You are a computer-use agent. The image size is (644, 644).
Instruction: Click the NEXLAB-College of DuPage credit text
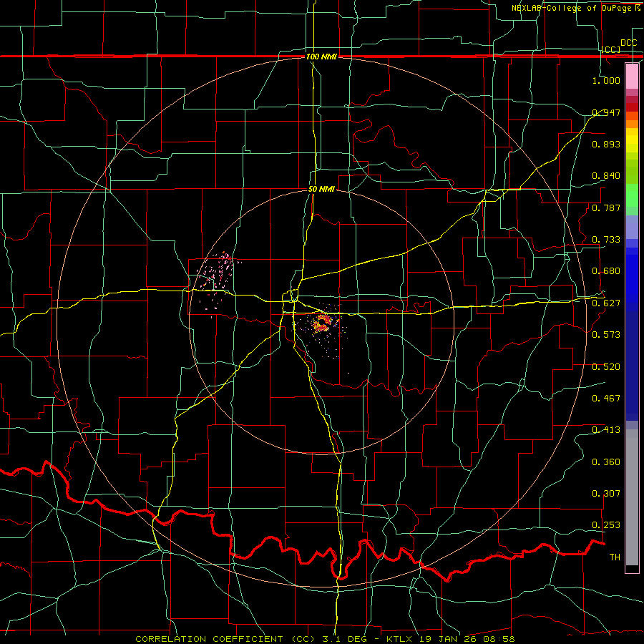click(x=576, y=8)
